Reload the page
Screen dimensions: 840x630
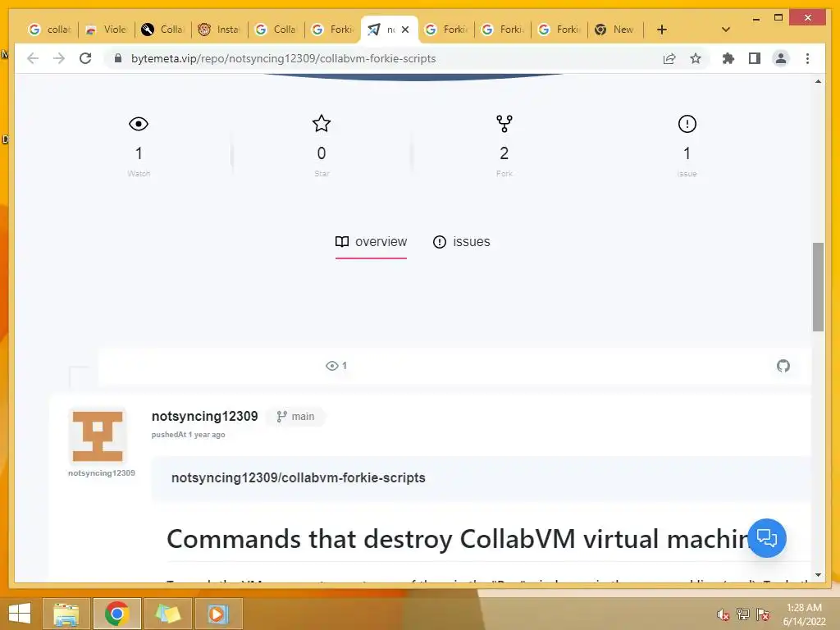pyautogui.click(x=85, y=58)
